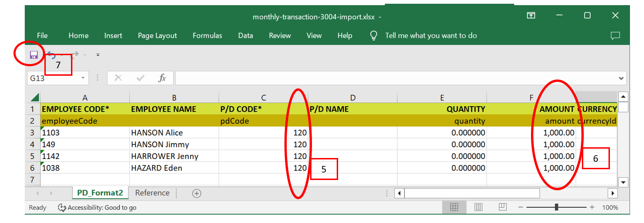Click the zoom in plus button
The height and width of the screenshot is (223, 644).
(x=592, y=207)
